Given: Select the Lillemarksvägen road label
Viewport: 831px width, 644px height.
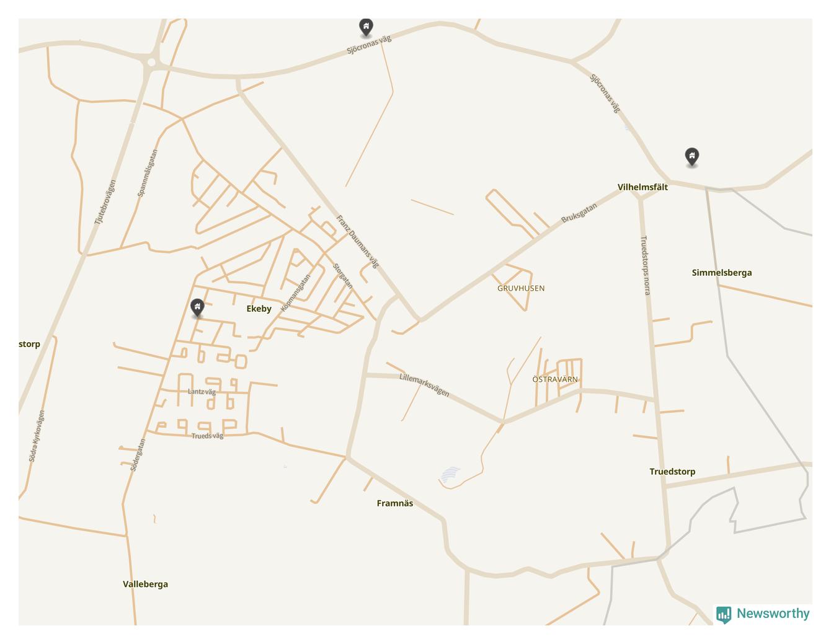Looking at the screenshot, I should click(424, 385).
